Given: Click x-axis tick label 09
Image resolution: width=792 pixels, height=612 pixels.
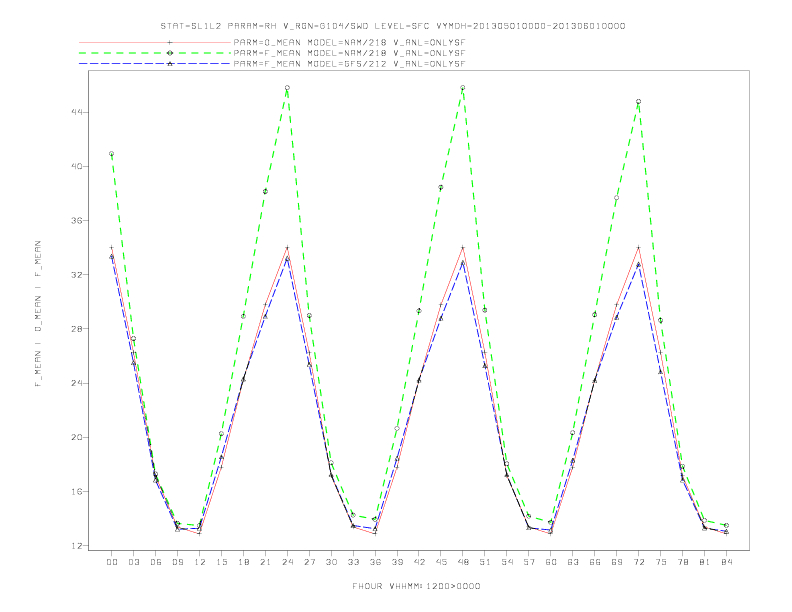Looking at the screenshot, I should coord(177,562).
